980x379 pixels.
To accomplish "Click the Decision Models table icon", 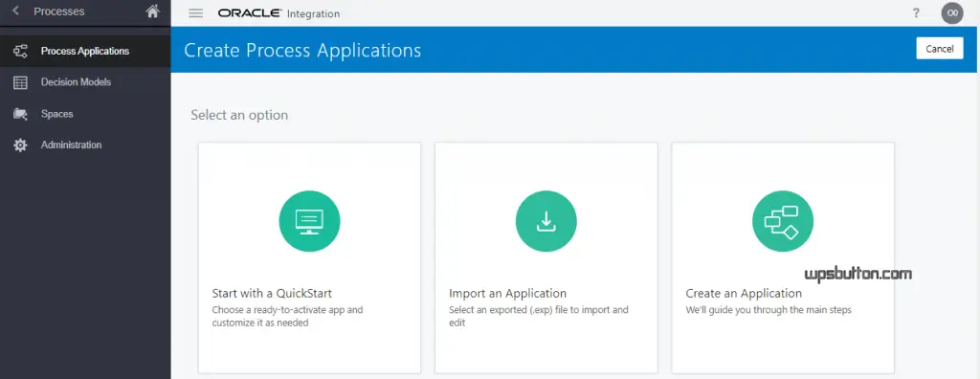I will [21, 82].
